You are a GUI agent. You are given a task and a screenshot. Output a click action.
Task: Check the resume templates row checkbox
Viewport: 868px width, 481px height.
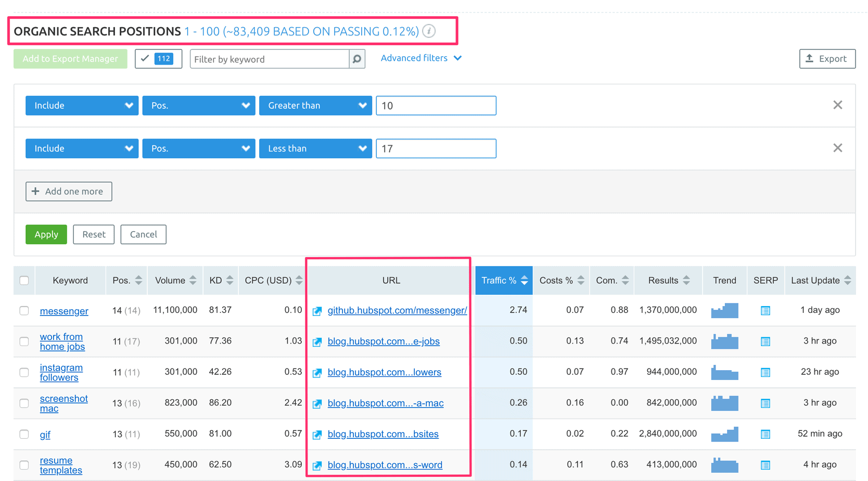click(24, 465)
